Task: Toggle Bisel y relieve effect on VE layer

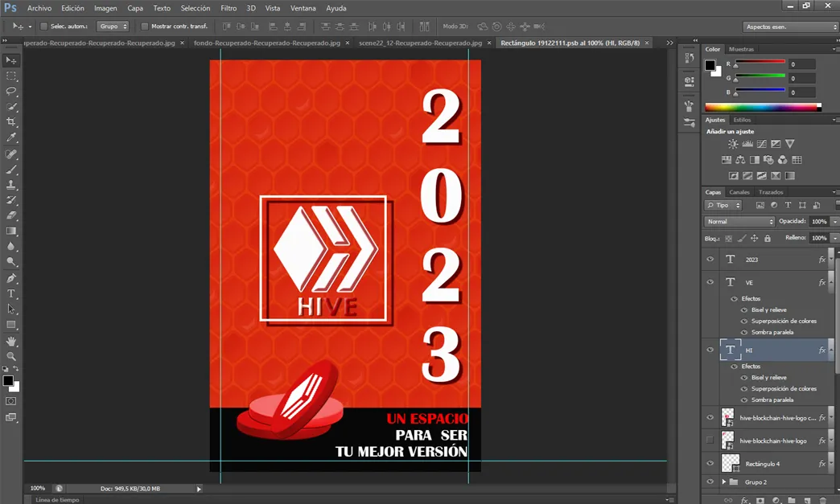Action: point(744,309)
